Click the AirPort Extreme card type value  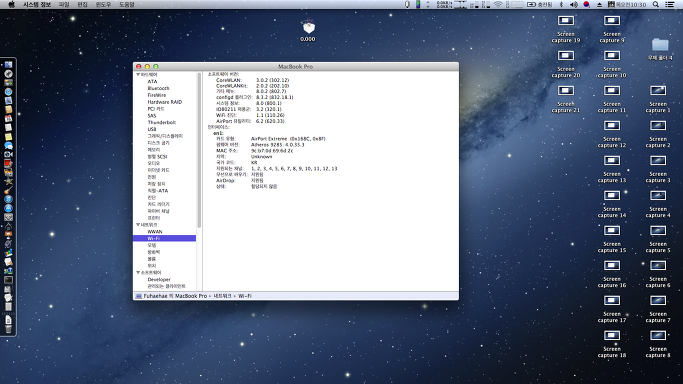pos(288,139)
